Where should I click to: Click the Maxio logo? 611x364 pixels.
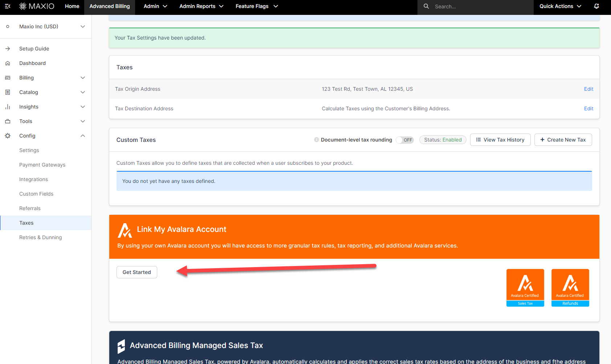coord(37,6)
